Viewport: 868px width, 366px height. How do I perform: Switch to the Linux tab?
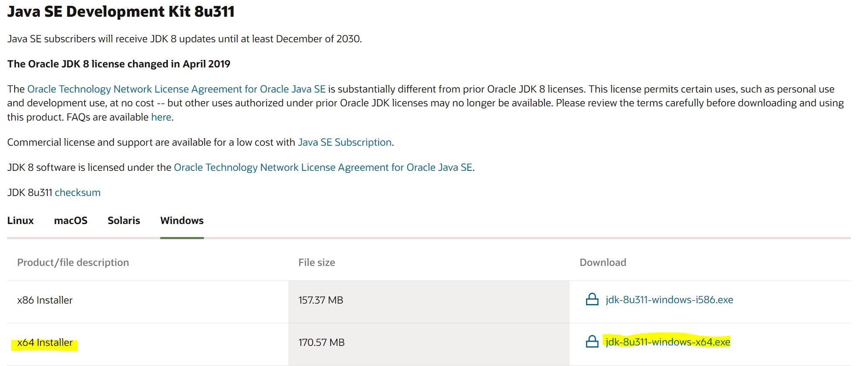point(21,221)
